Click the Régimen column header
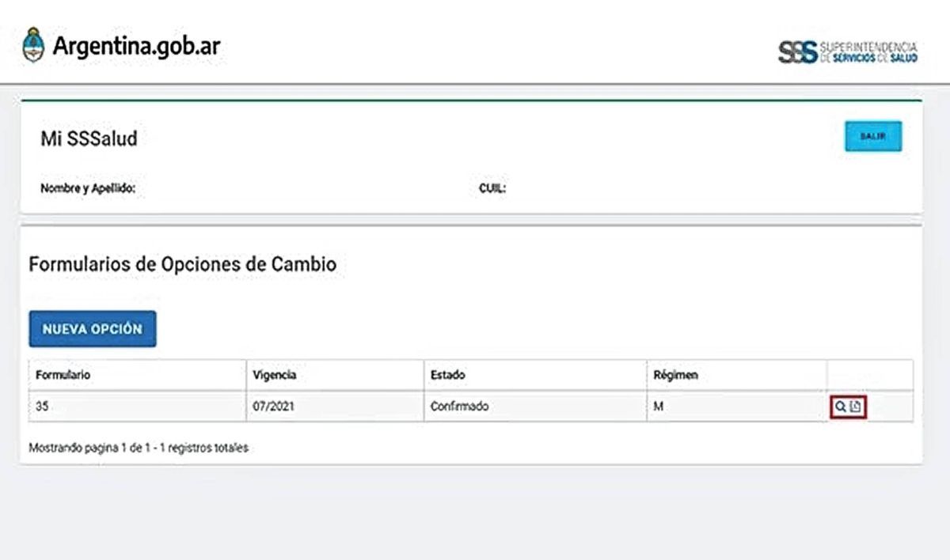Viewport: 950px width, 560px height. (675, 375)
